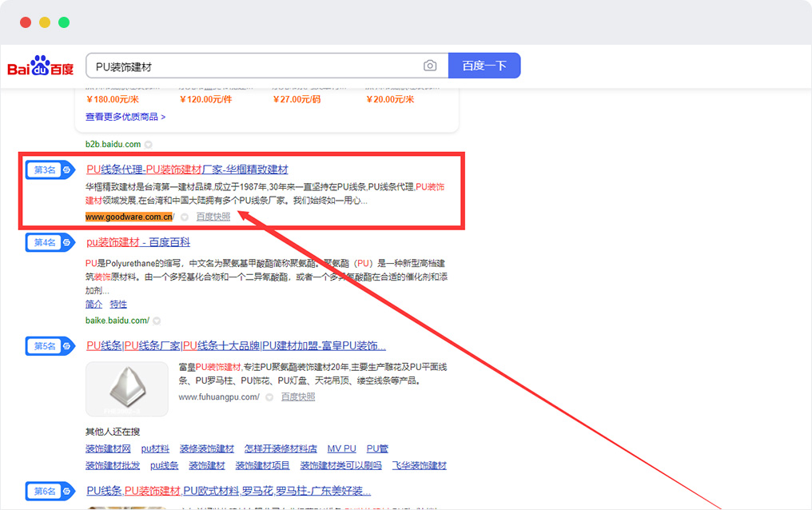
Task: Open the 富皇PU装饰 result title
Action: click(236, 345)
